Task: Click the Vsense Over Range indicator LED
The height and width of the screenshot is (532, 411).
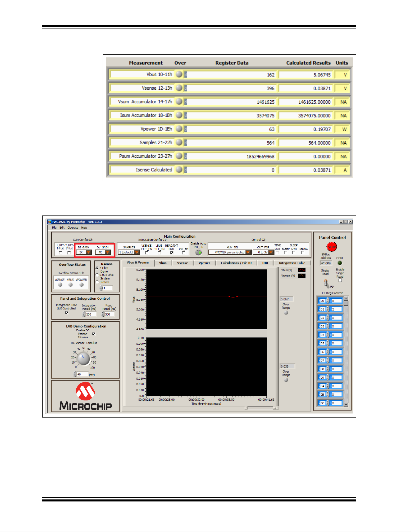Action: tap(286, 380)
